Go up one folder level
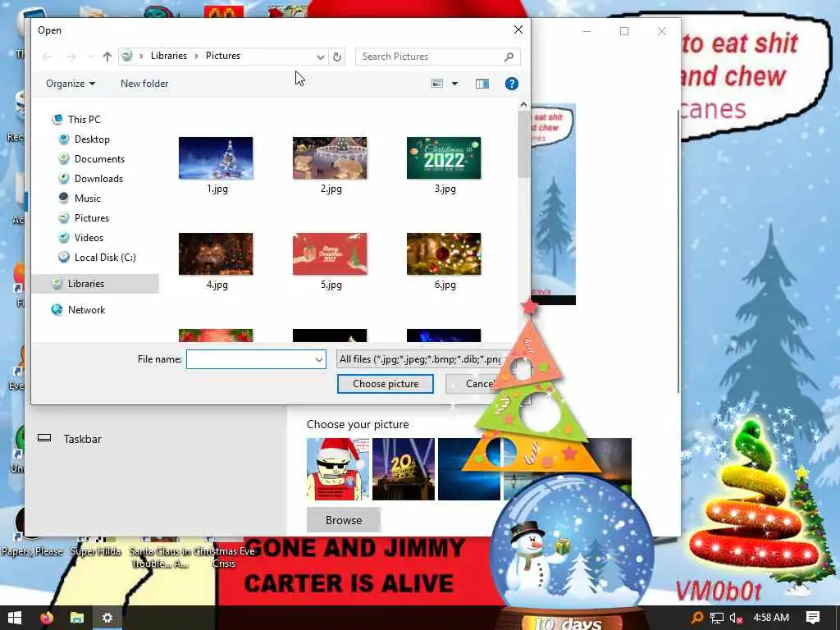Viewport: 840px width, 630px height. pyautogui.click(x=107, y=57)
